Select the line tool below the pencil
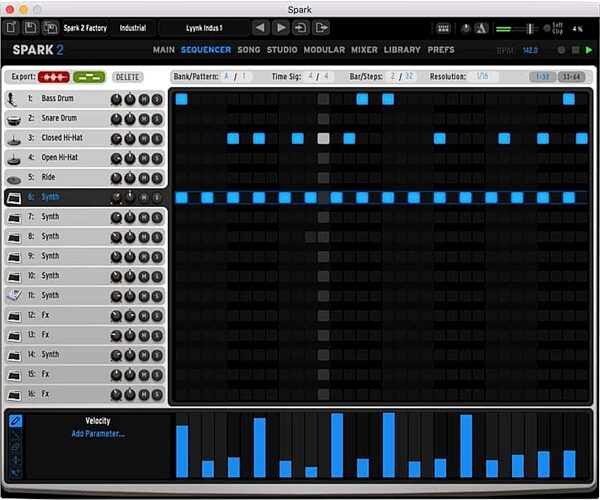The image size is (600, 500). click(x=15, y=434)
